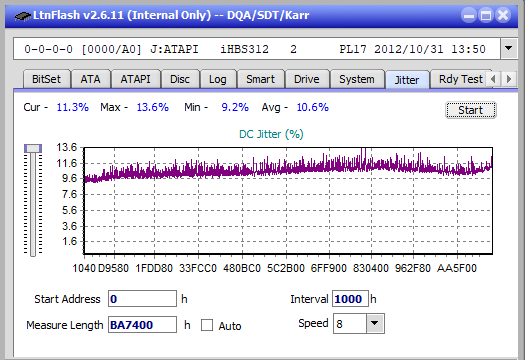
Task: Focus the Start Address input field
Action: coord(142,299)
